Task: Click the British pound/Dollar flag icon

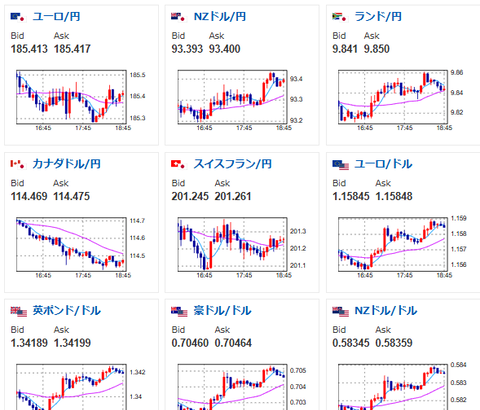Action: 19,311
